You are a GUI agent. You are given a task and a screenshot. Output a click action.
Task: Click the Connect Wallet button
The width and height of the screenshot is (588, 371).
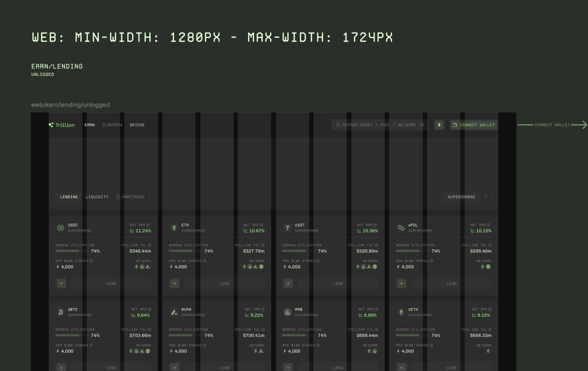[473, 125]
